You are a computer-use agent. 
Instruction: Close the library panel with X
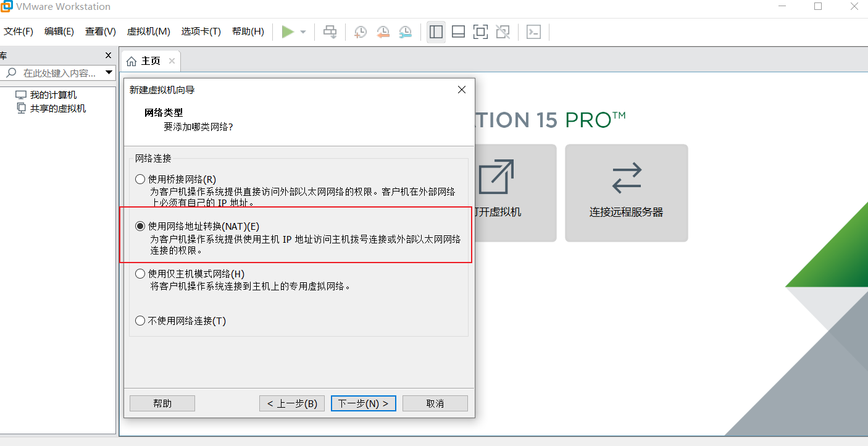point(109,55)
